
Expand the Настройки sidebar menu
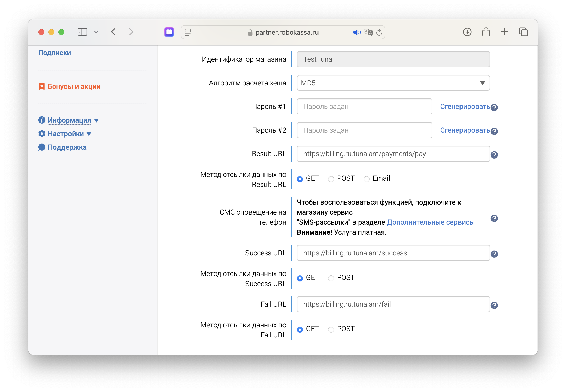(x=65, y=134)
